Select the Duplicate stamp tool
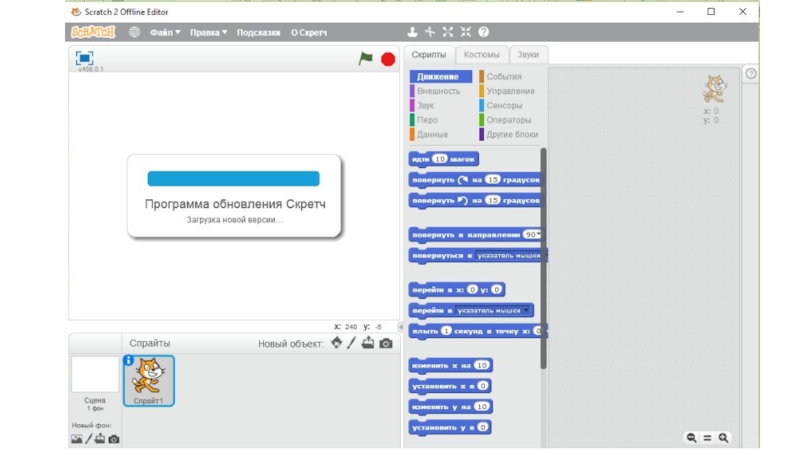800x450 pixels. [412, 32]
